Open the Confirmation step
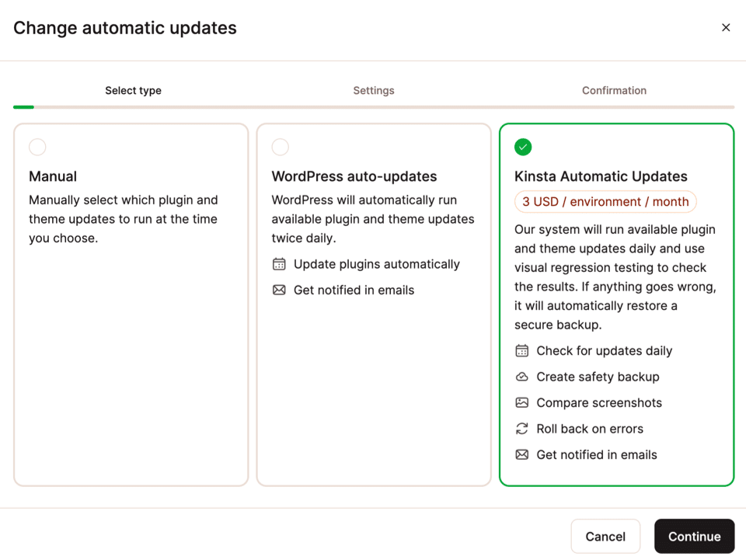Screen dimensions: 746x560 click(614, 90)
